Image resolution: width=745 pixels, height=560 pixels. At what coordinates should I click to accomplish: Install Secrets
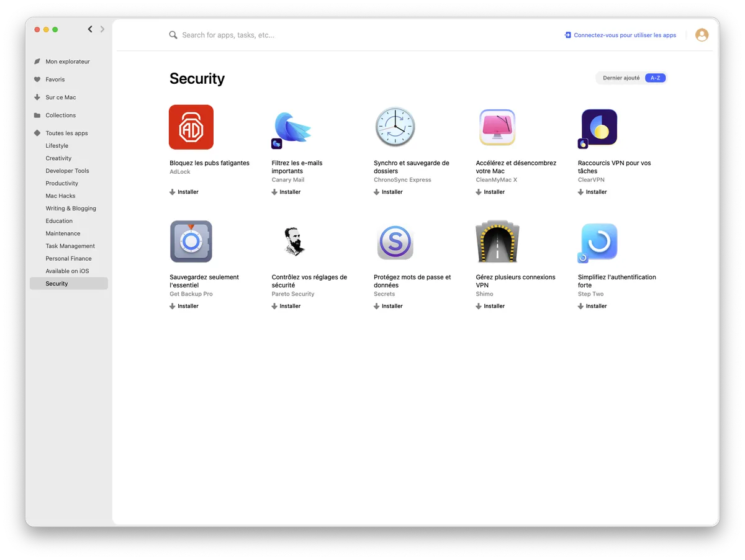point(389,306)
